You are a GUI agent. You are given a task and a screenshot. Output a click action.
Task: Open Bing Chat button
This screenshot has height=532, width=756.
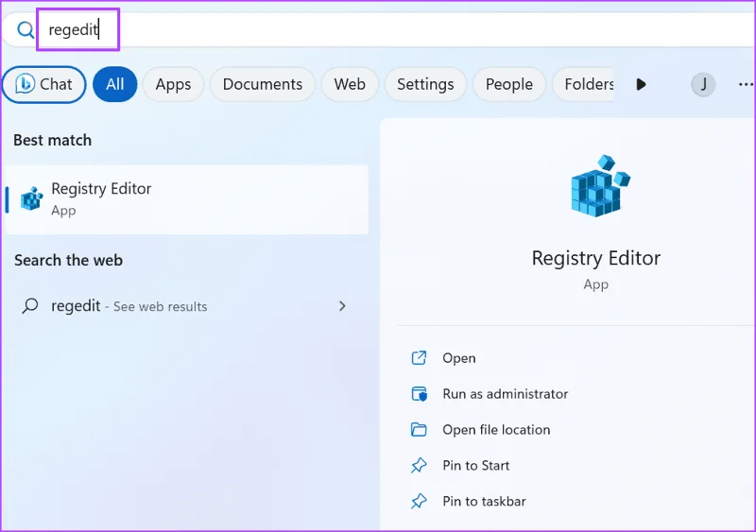[x=43, y=84]
